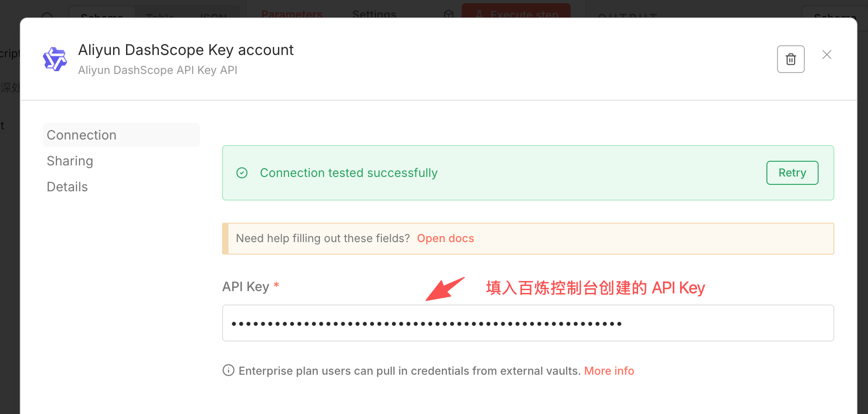Click the Aliyun DashScope logo icon
Screen dimensions: 868x414
55,59
